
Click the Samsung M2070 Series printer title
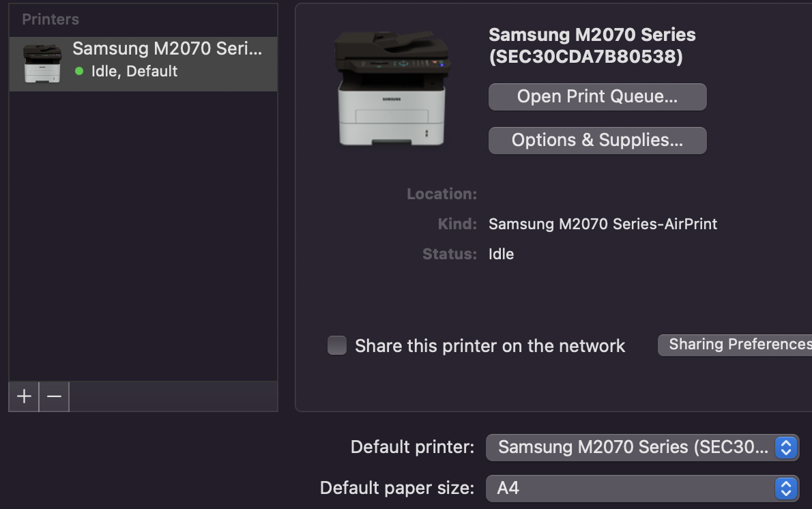(592, 46)
